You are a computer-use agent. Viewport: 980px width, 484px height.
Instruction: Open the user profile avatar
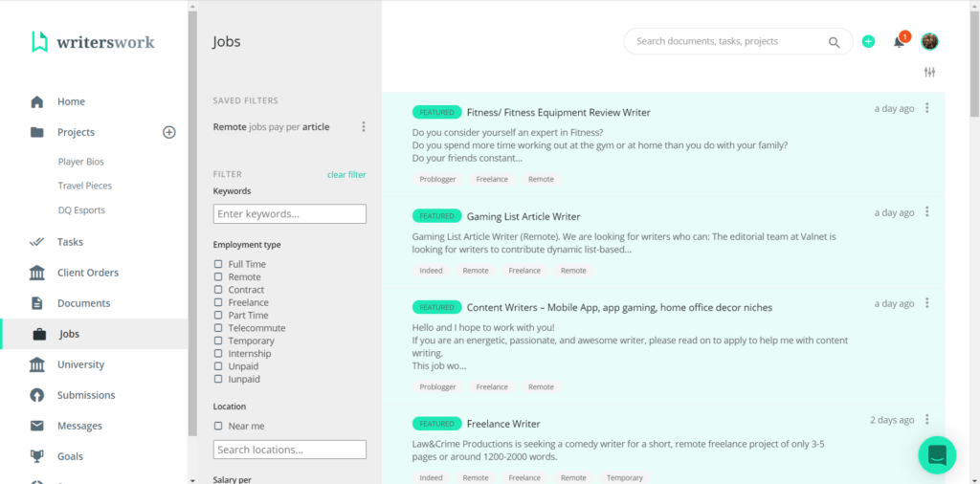coord(930,42)
